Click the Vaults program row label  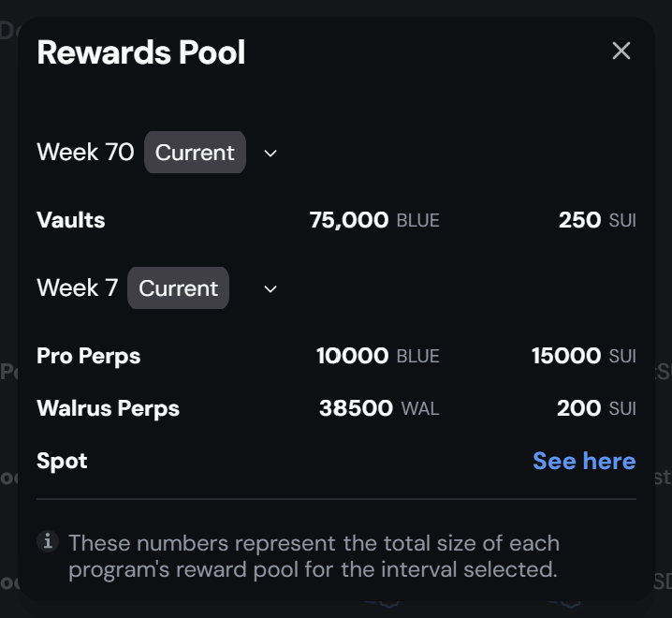(71, 221)
